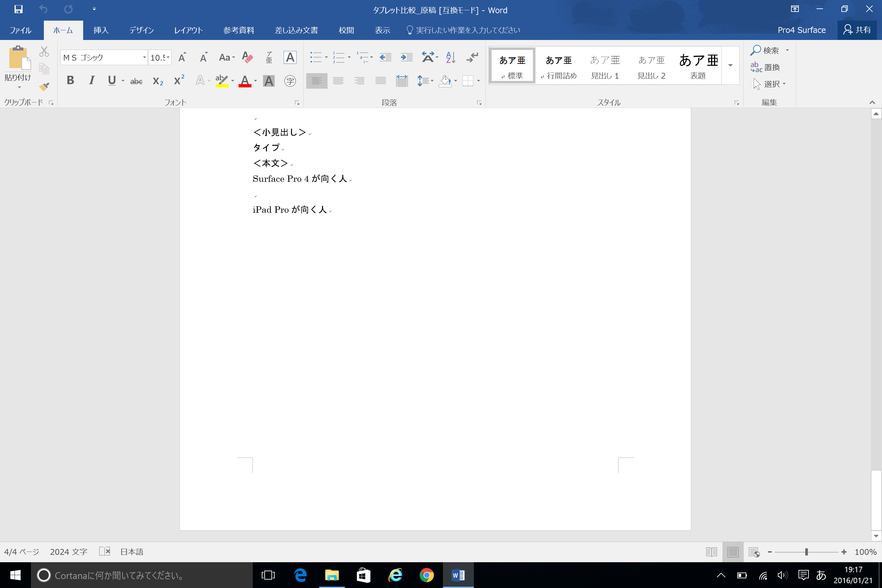
Task: Switch to the 校閲 tab
Action: click(x=346, y=30)
